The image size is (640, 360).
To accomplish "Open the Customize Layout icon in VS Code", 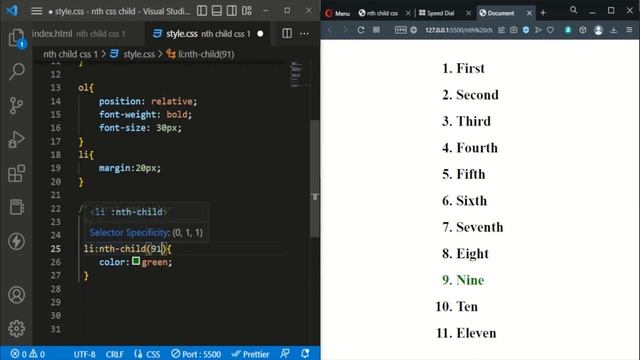I will 247,11.
